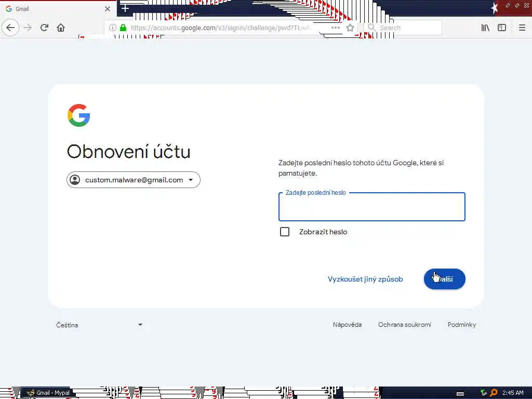
Task: Open the 'Nápověda' help link
Action: point(347,325)
